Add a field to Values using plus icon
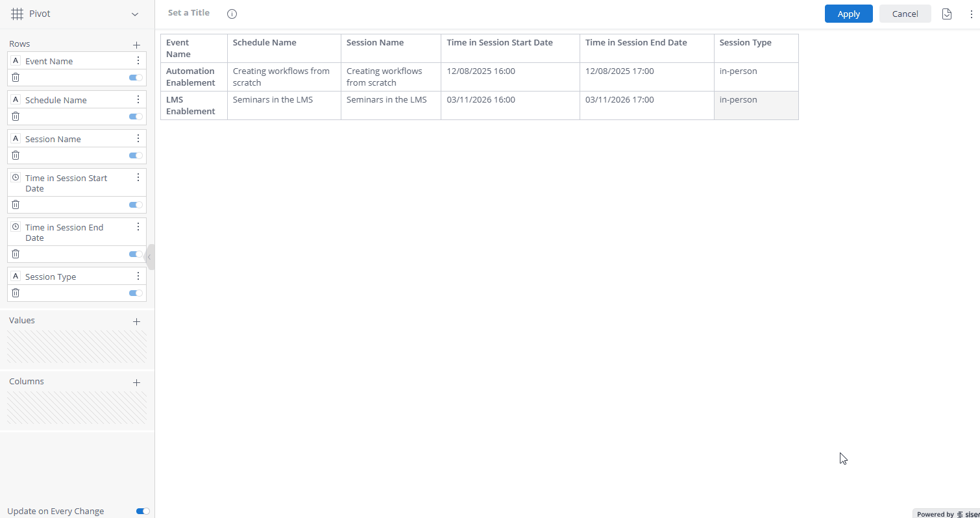Image resolution: width=980 pixels, height=518 pixels. tap(136, 321)
